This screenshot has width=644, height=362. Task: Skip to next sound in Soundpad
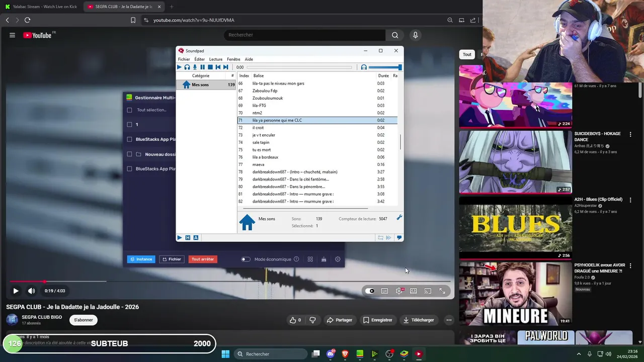coord(225,67)
